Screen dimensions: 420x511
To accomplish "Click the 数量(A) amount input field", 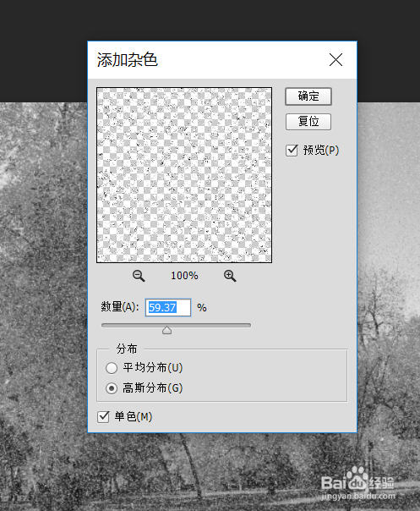I will tap(168, 307).
